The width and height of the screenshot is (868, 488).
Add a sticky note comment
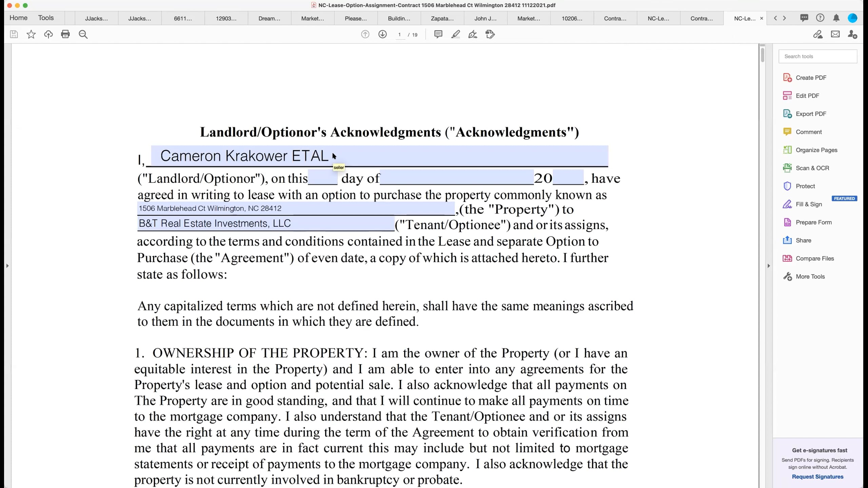coord(438,34)
